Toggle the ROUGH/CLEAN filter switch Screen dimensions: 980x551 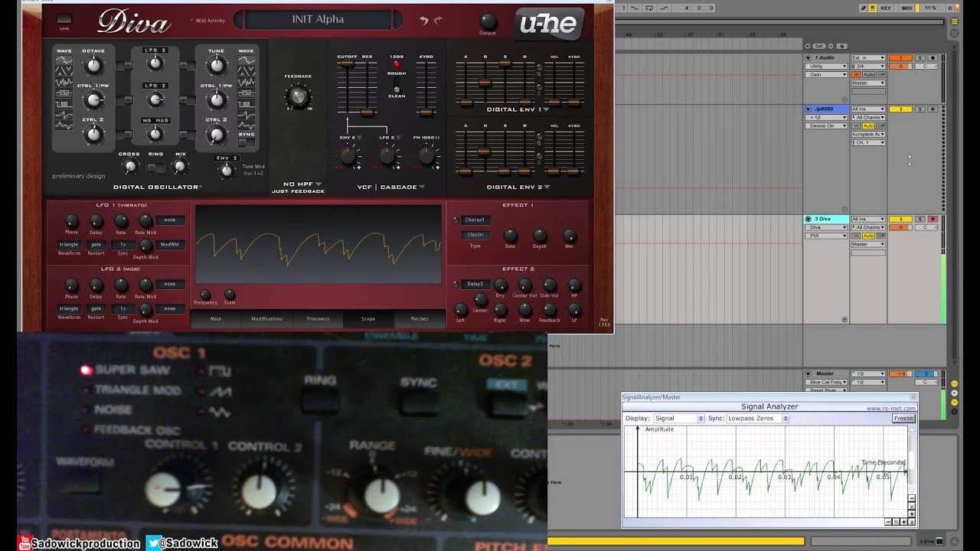[x=397, y=84]
